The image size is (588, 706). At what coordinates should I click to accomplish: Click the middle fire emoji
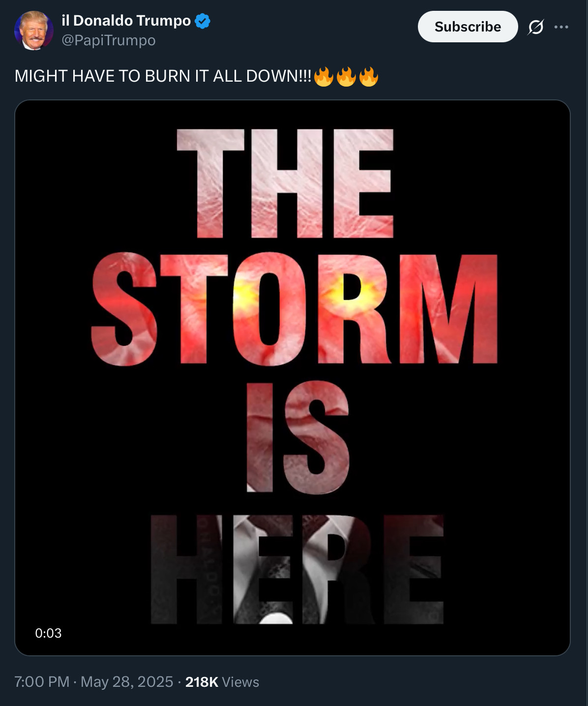[346, 76]
